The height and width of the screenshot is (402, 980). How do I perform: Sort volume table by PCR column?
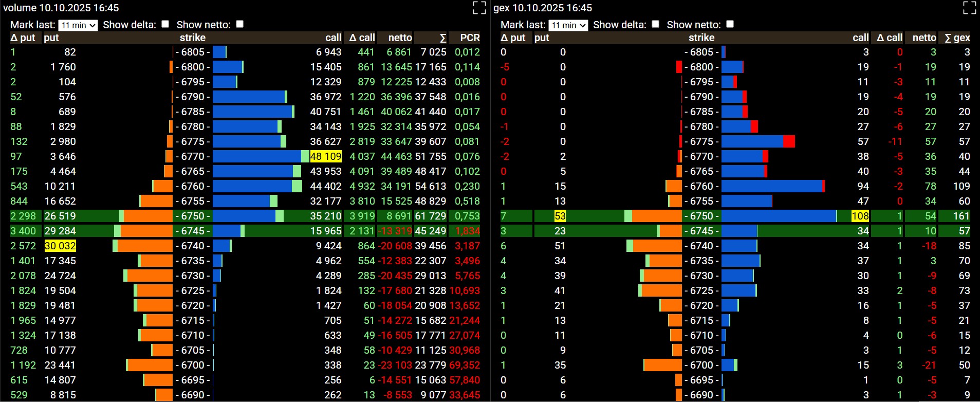(x=470, y=38)
